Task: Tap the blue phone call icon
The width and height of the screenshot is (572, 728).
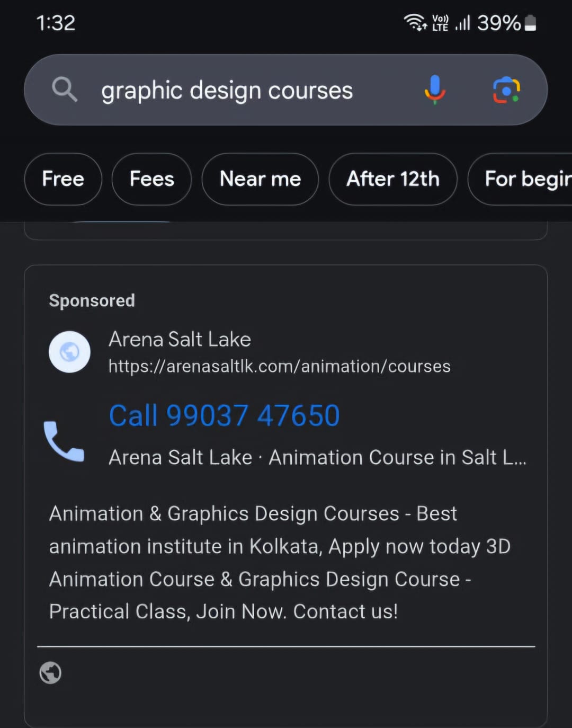Action: (x=64, y=441)
